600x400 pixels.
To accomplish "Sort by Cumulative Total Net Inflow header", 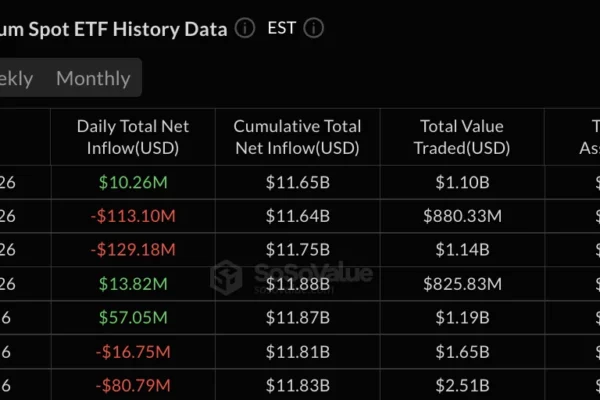I will click(x=296, y=138).
